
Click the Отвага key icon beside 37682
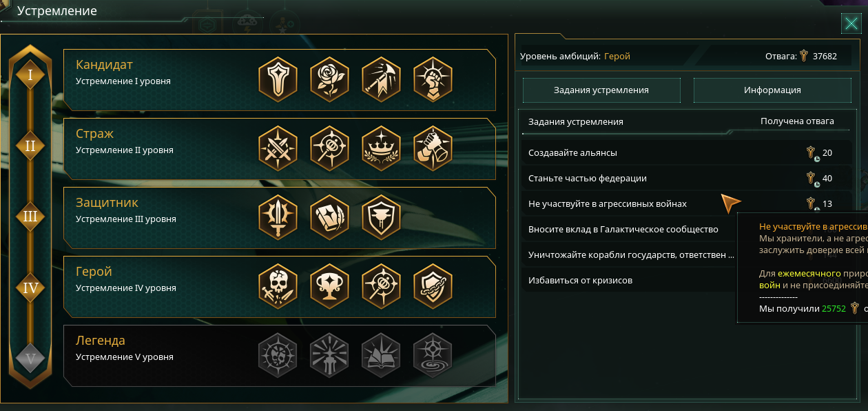tap(803, 56)
